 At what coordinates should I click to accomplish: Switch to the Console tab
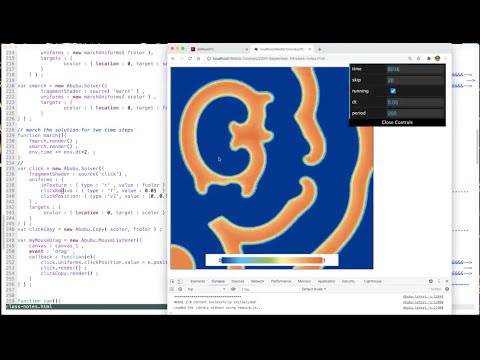pyautogui.click(x=218, y=281)
